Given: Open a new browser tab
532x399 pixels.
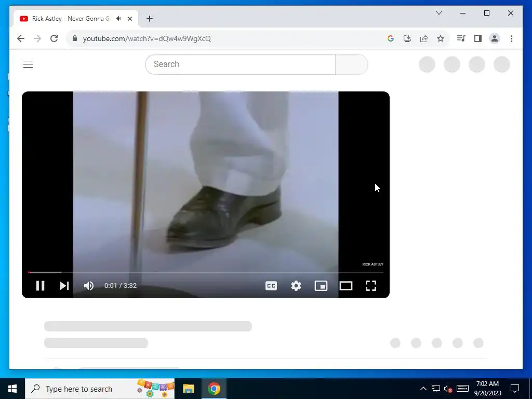Looking at the screenshot, I should tap(150, 19).
